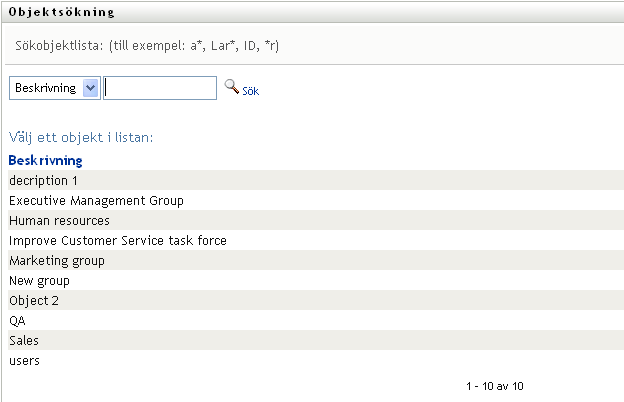Click the Objektsökning title bar

pyautogui.click(x=62, y=13)
